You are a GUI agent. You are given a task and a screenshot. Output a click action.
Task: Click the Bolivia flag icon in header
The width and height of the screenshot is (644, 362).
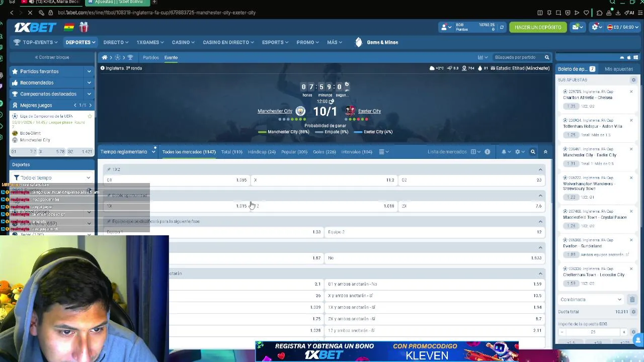point(69,27)
